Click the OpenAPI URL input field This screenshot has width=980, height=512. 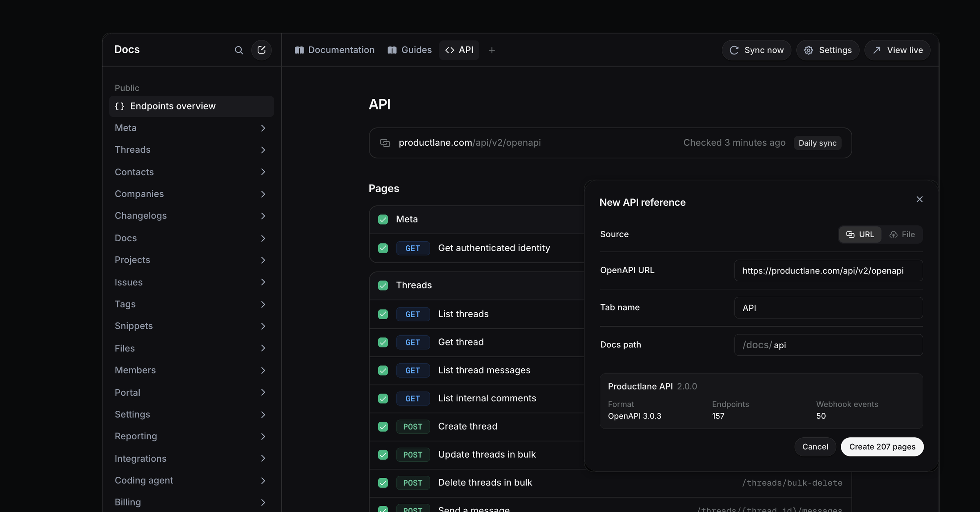(829, 271)
